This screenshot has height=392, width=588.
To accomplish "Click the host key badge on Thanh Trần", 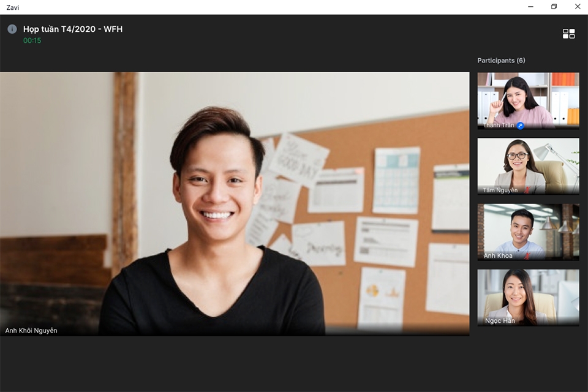I will (x=520, y=126).
